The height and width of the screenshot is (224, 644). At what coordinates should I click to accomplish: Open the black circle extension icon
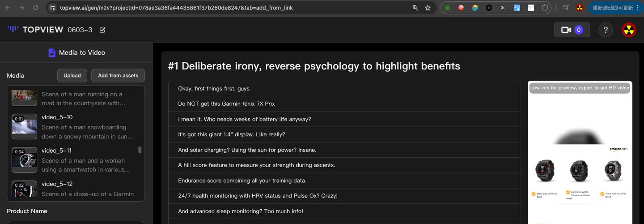click(489, 8)
